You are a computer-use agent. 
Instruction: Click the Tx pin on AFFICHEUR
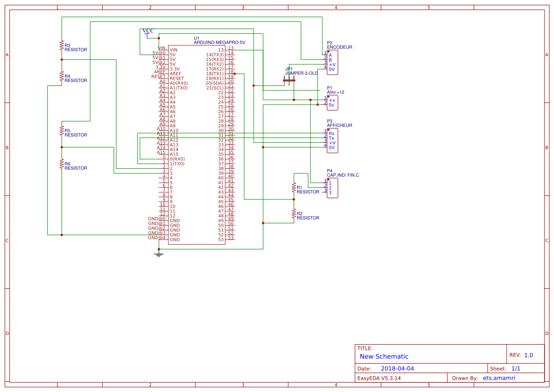coord(331,138)
